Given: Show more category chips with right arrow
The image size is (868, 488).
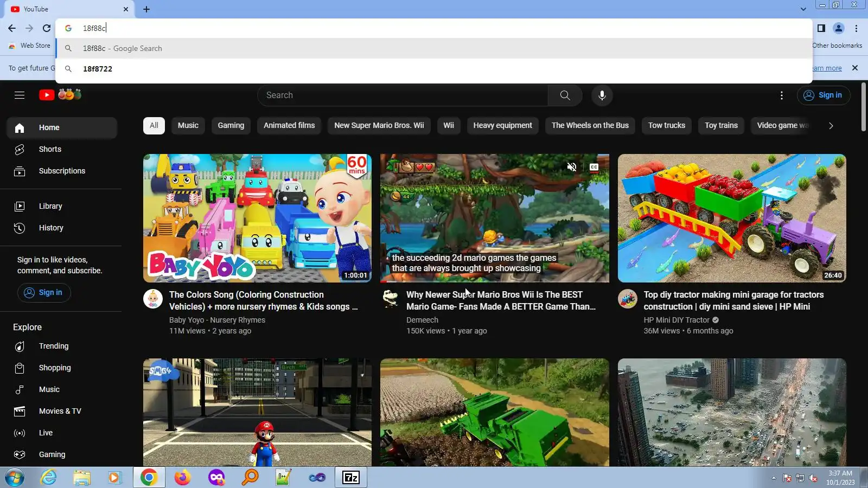Looking at the screenshot, I should click(x=831, y=126).
